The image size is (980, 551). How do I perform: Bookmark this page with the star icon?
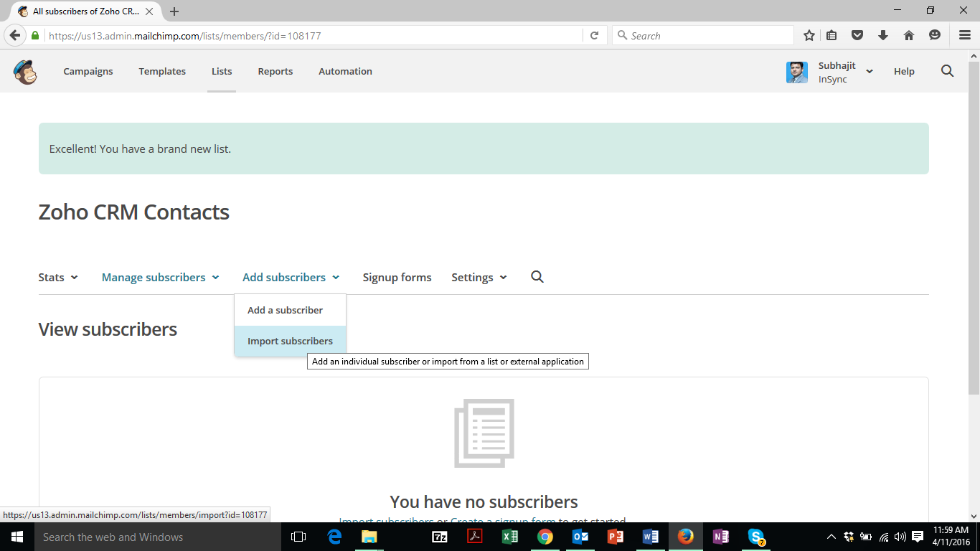tap(809, 35)
